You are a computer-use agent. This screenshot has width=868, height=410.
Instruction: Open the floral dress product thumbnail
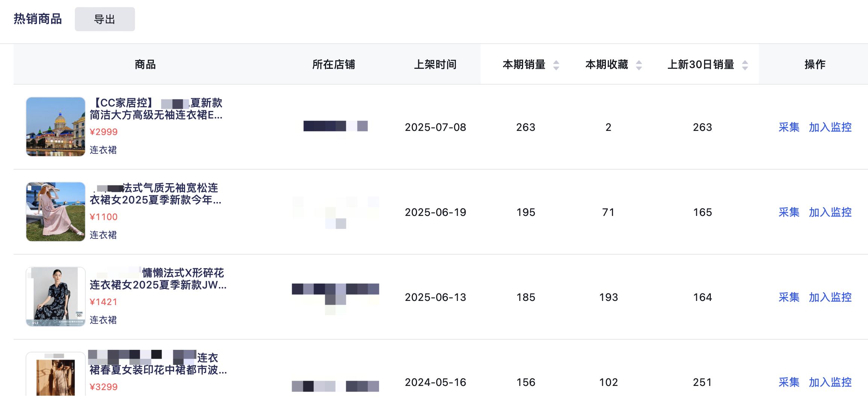(x=56, y=297)
